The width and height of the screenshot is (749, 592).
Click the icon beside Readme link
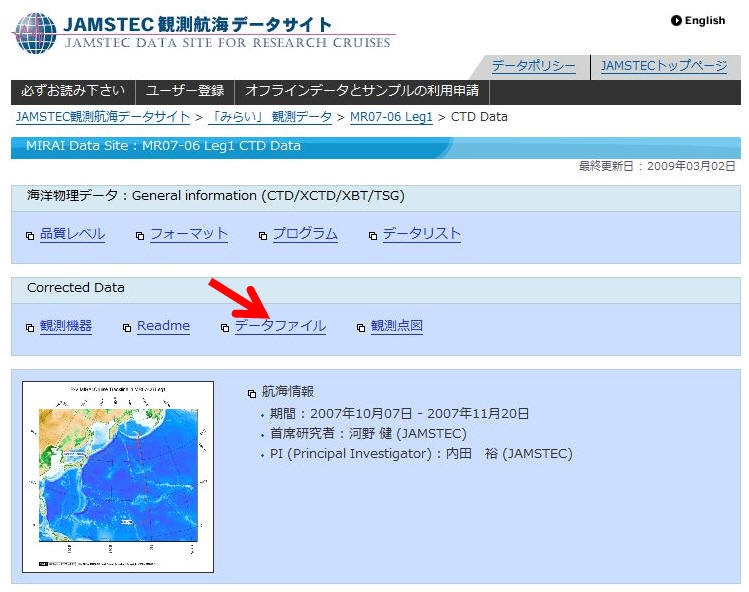click(127, 328)
